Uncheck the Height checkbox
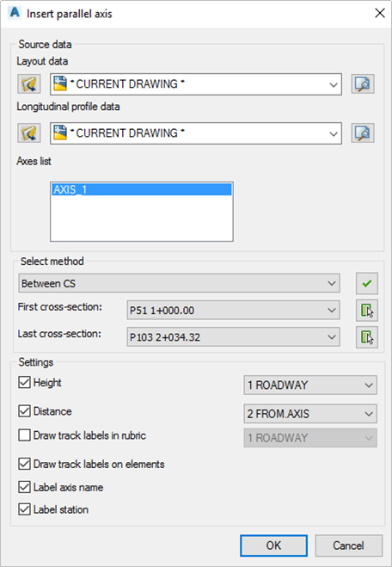The height and width of the screenshot is (567, 392). pyautogui.click(x=24, y=382)
